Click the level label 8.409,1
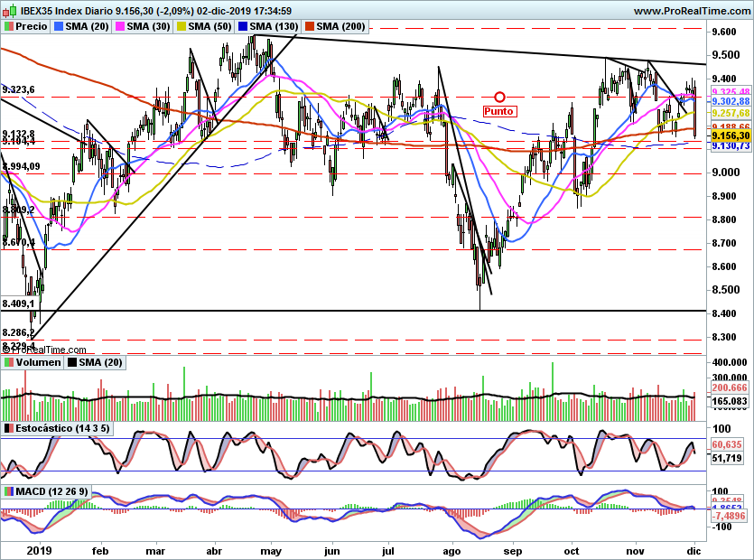This screenshot has height=560, width=754. tap(19, 303)
